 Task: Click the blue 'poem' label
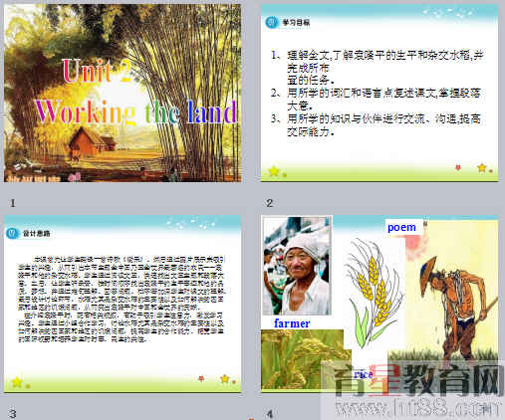pyautogui.click(x=401, y=227)
